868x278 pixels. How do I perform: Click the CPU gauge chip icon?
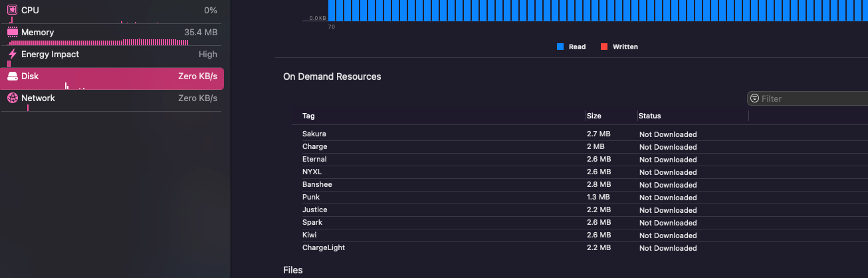(x=12, y=10)
